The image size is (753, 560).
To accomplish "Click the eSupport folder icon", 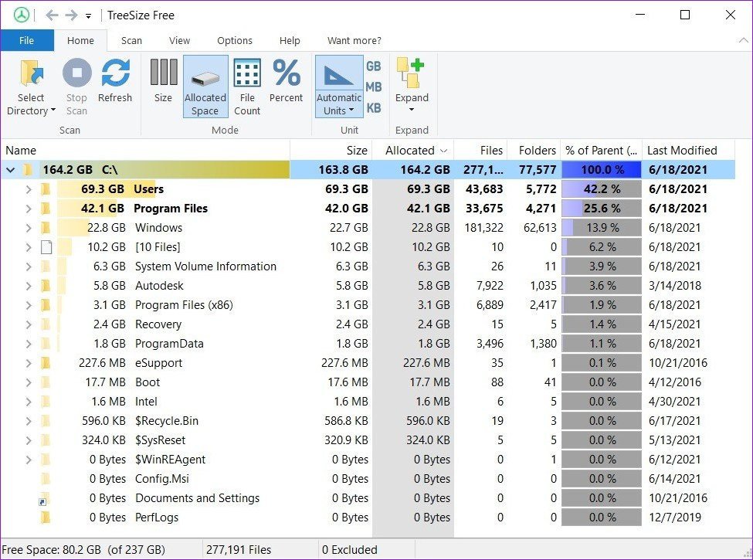I will (x=46, y=363).
